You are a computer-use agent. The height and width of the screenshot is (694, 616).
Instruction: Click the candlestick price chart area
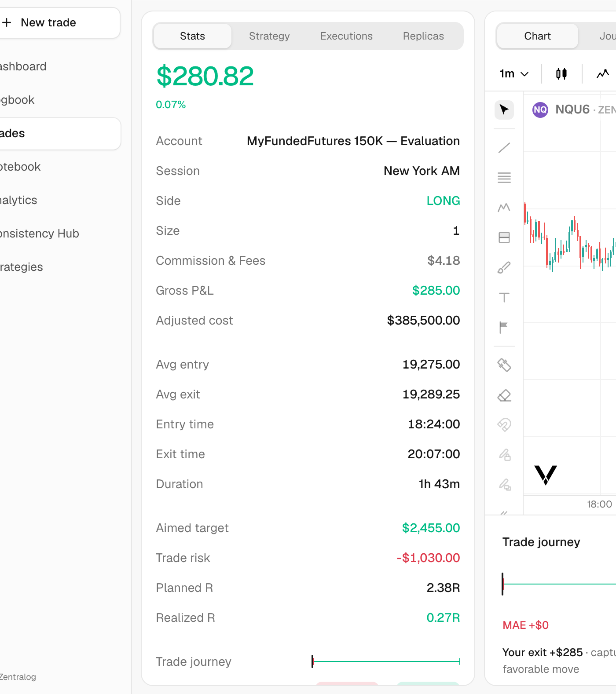570,293
